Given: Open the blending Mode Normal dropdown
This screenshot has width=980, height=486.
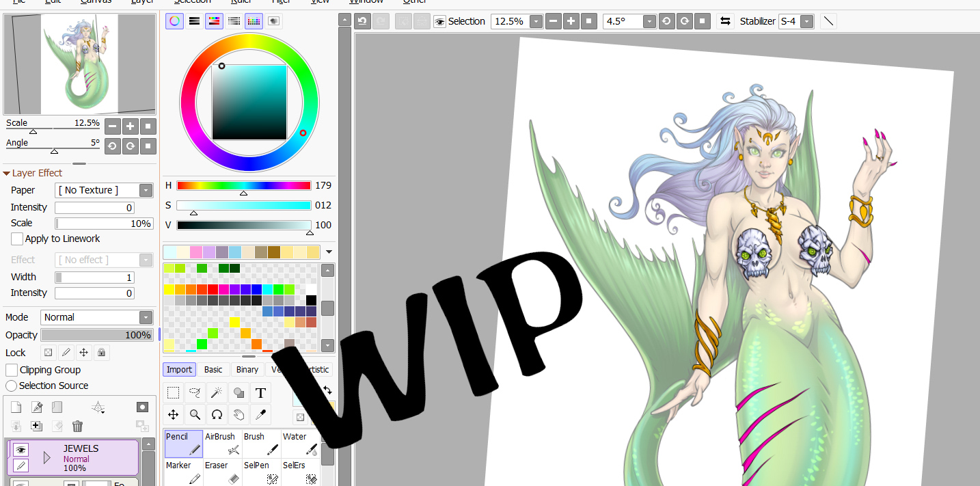Looking at the screenshot, I should tap(146, 317).
